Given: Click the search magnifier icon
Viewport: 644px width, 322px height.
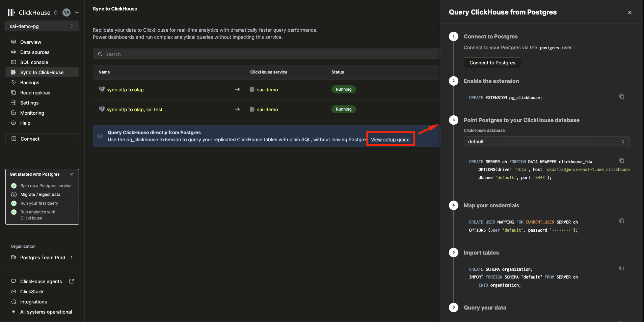Looking at the screenshot, I should (100, 54).
